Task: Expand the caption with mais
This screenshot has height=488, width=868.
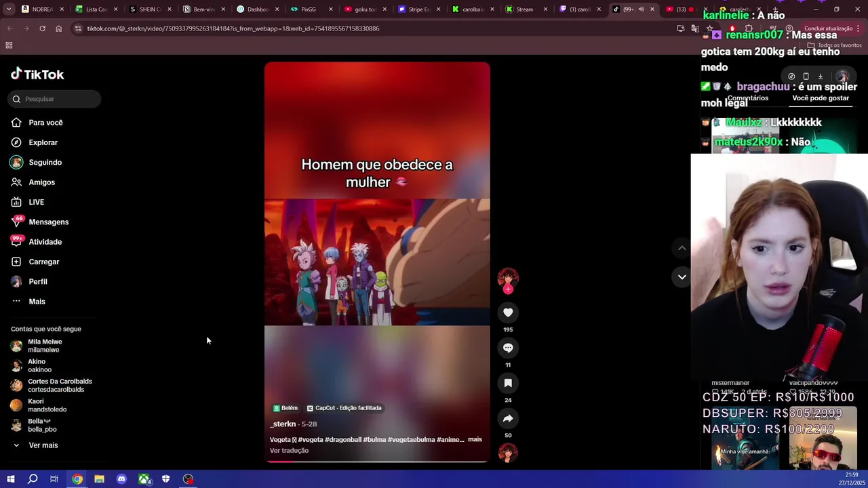Action: 475,439
